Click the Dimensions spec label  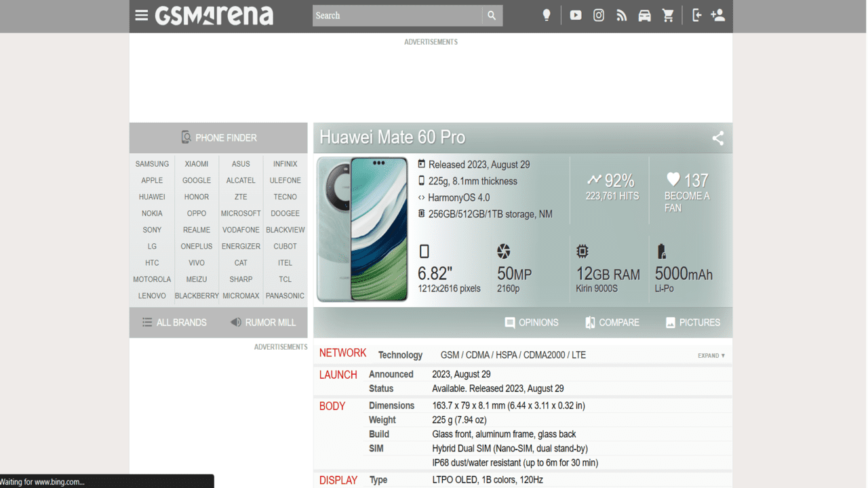tap(391, 406)
